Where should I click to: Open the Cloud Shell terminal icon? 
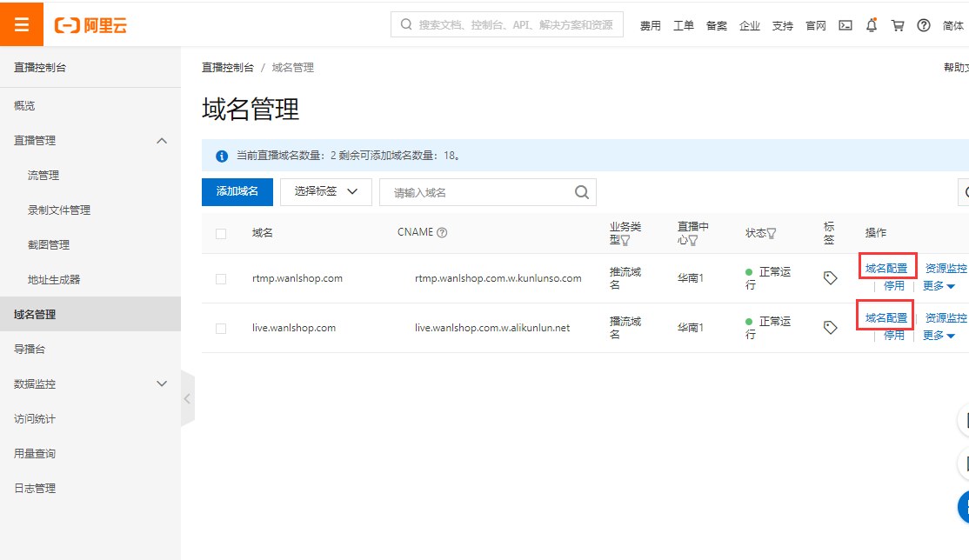click(x=845, y=25)
